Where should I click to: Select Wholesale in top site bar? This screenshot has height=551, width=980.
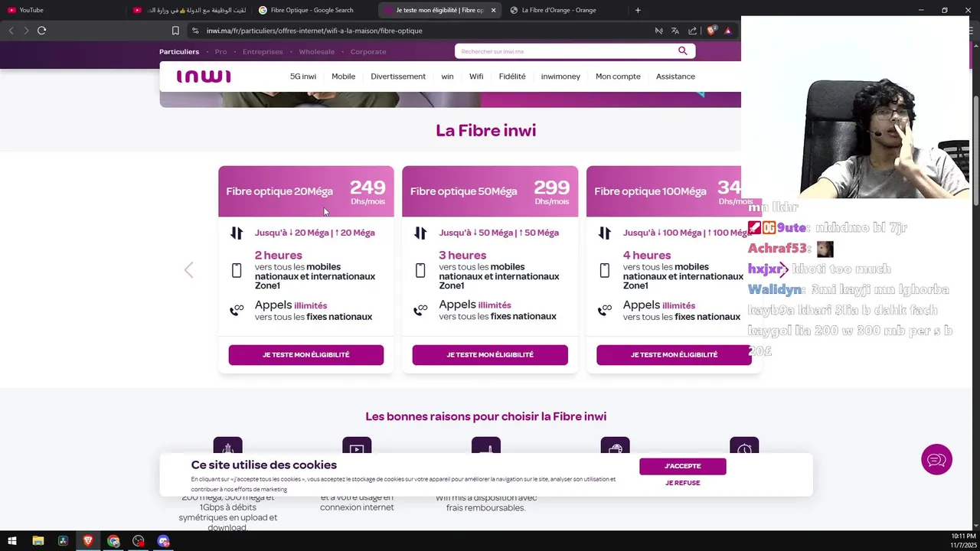point(316,52)
